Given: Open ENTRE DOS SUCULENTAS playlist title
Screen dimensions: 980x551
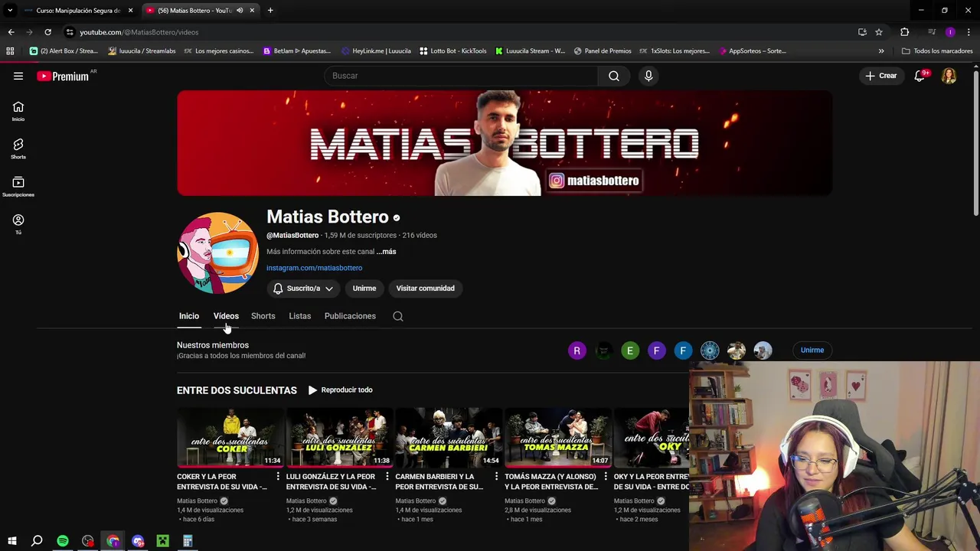Looking at the screenshot, I should coord(237,390).
